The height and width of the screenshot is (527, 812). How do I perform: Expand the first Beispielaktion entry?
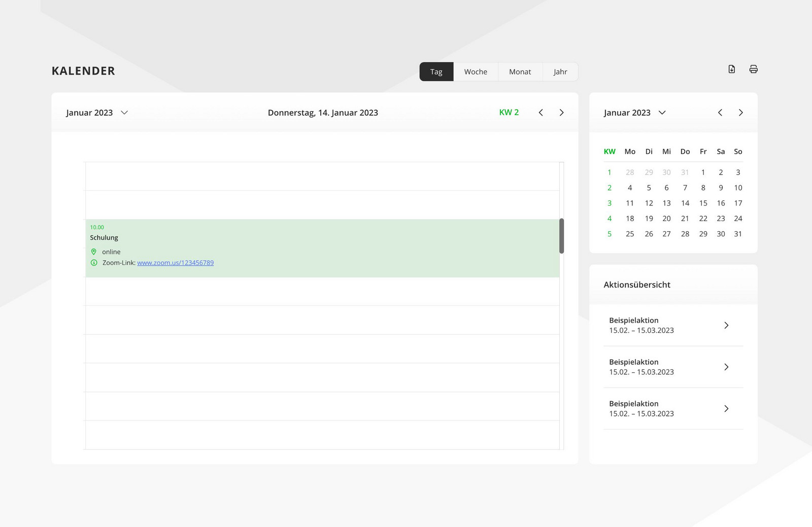(x=726, y=325)
